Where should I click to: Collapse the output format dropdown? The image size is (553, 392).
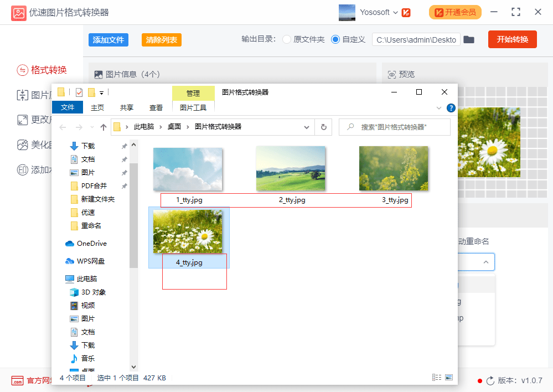[x=486, y=262]
